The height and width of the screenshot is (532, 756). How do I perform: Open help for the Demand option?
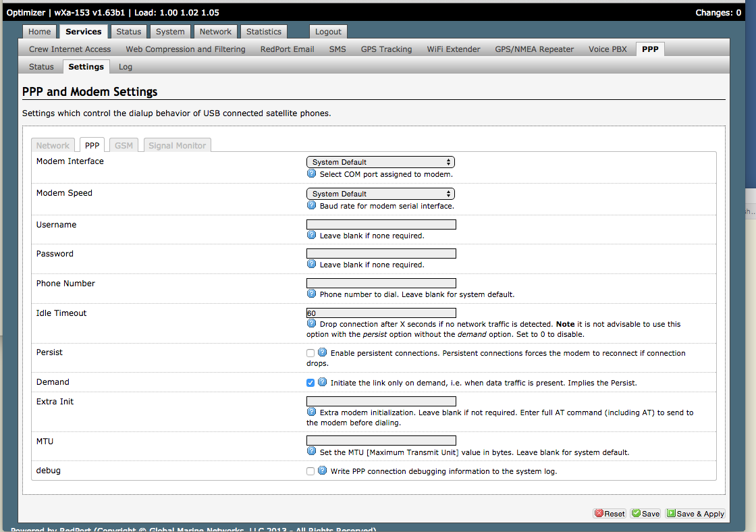click(x=322, y=381)
